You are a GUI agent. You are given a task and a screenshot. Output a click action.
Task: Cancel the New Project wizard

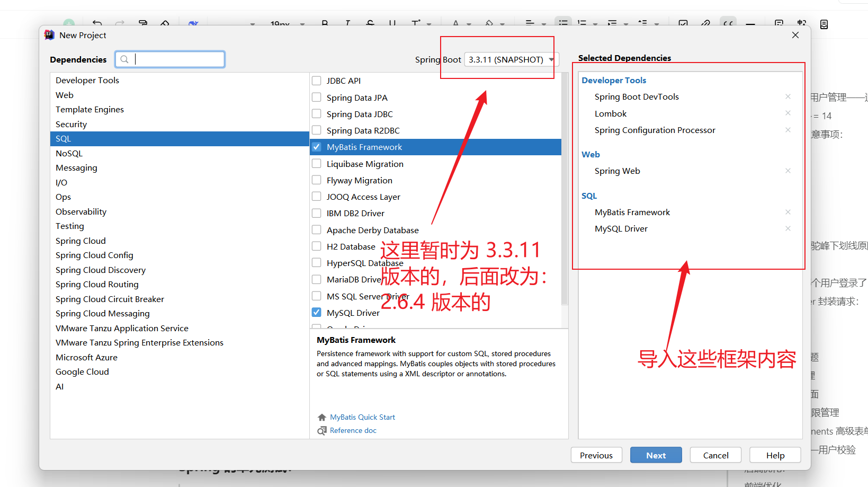pyautogui.click(x=715, y=455)
